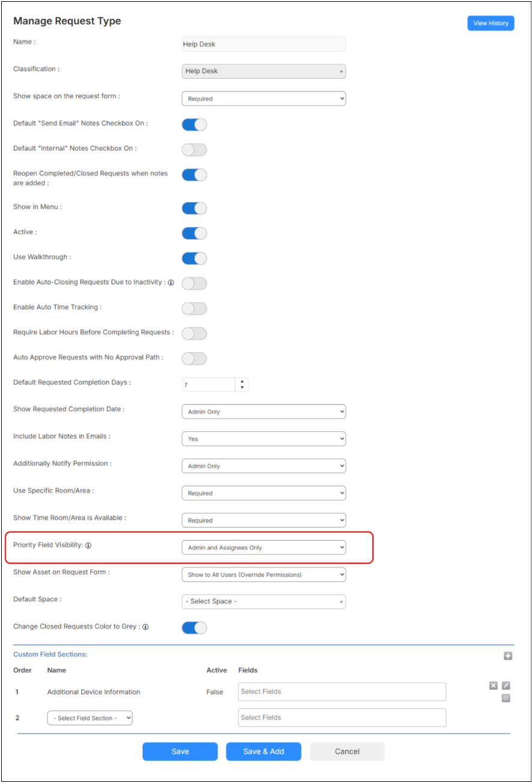Enable Auto Time Tracking switch
Viewport: 532px width, 783px height.
click(x=194, y=309)
